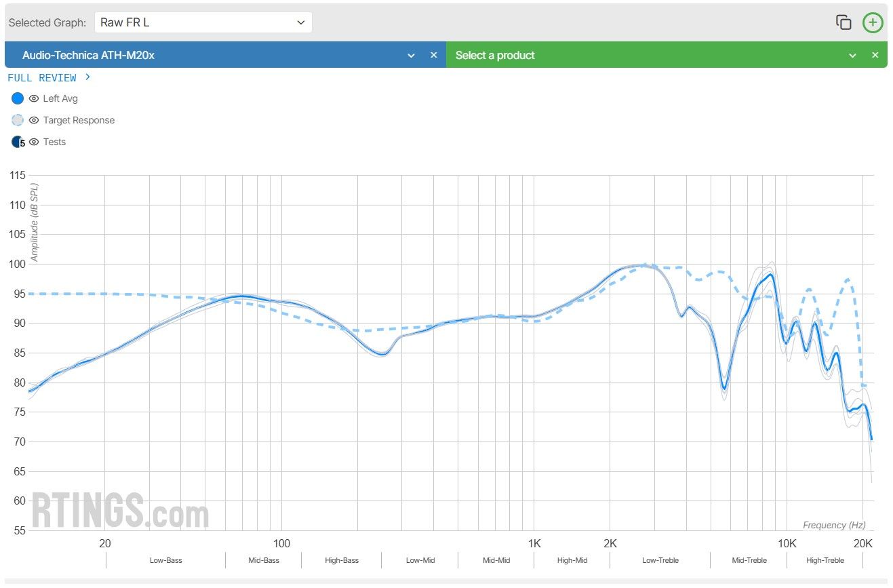Screen dimensions: 893x588
Task: Click the 55 amplitude axis value
Action: pos(19,531)
